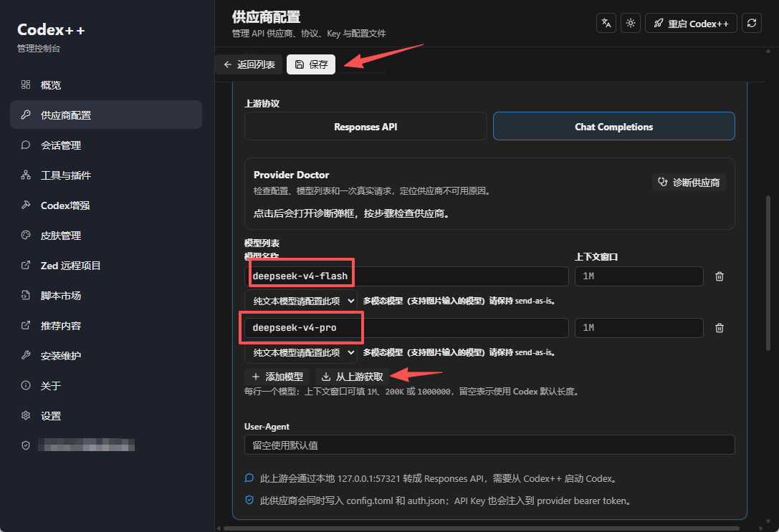Image resolution: width=779 pixels, height=532 pixels.
Task: Restart Codex++ with the 重启 Codex++ button
Action: tap(691, 24)
